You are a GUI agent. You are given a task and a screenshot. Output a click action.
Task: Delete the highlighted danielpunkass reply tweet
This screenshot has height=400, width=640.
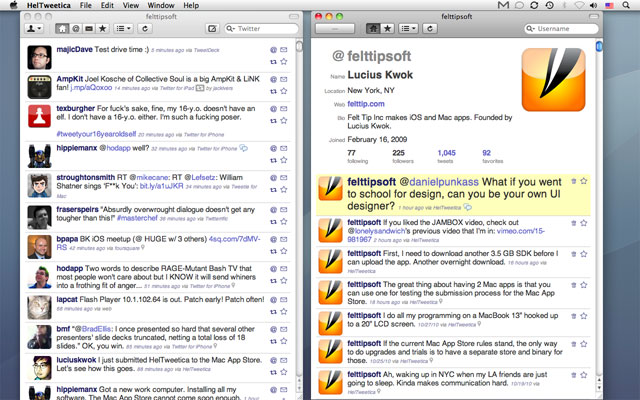coord(573,181)
